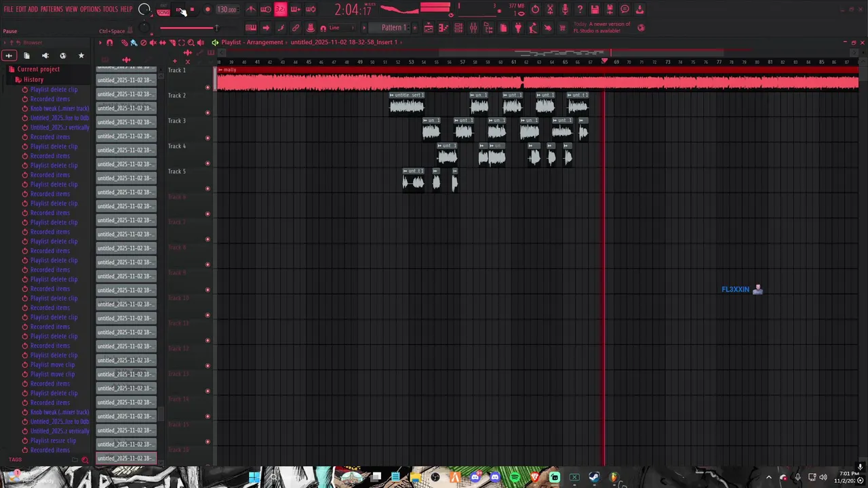868x488 pixels.
Task: Toggle multilink to controllers icon
Action: coord(295,28)
